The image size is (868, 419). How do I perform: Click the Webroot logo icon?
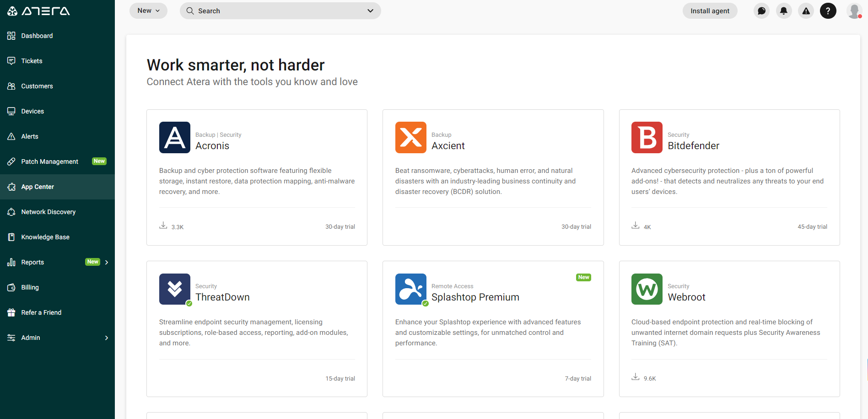coord(647,289)
